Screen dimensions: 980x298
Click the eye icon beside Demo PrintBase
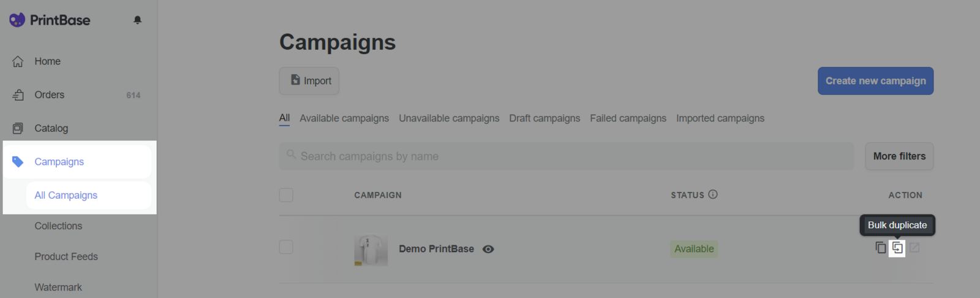click(x=488, y=249)
